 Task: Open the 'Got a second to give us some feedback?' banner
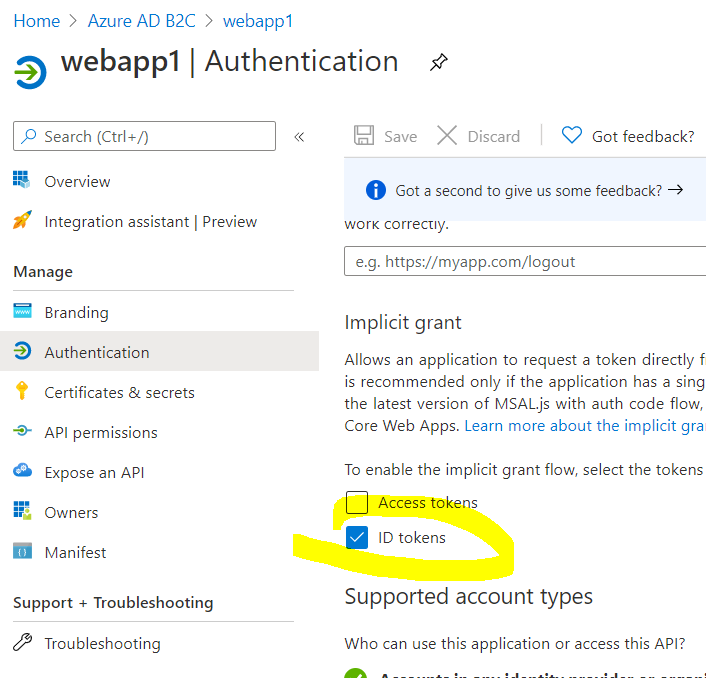[x=529, y=191]
